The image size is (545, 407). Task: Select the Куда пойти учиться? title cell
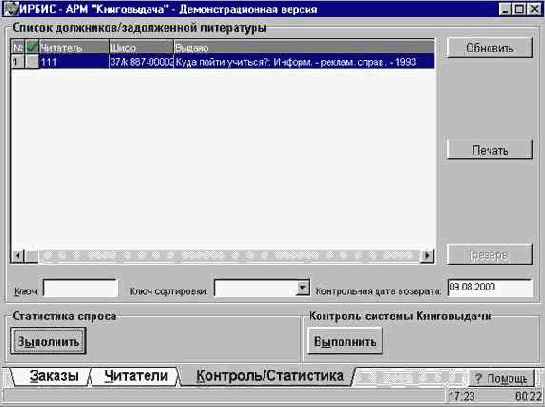point(304,62)
